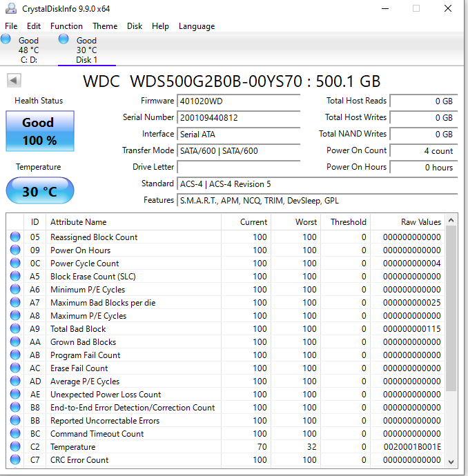
Task: Click status orb for CRC Error Count
Action: point(15,459)
